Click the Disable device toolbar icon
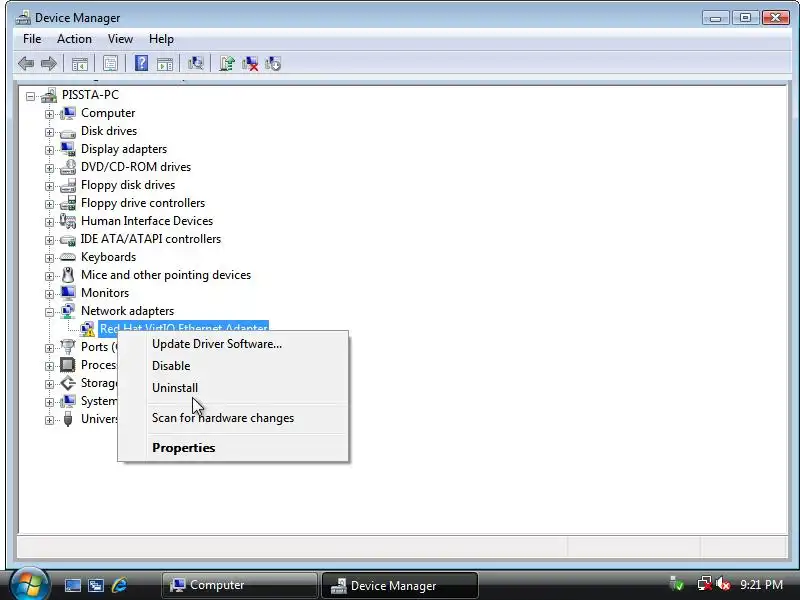Image resolution: width=800 pixels, height=600 pixels. coord(273,63)
